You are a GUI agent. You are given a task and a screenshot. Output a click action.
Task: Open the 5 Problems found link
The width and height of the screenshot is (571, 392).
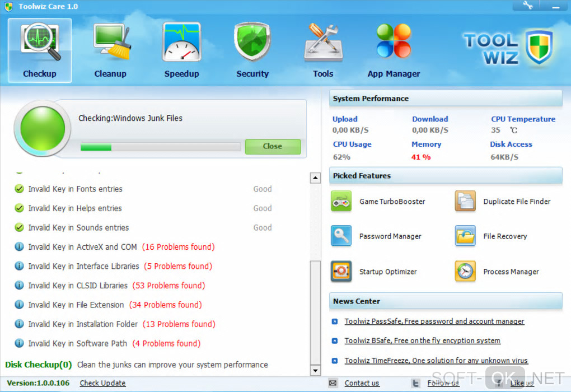click(x=178, y=267)
